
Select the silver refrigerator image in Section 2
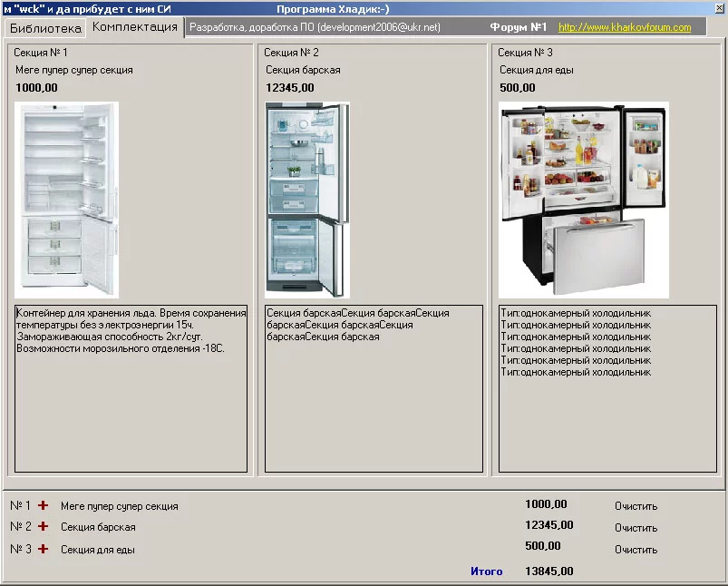(x=307, y=200)
